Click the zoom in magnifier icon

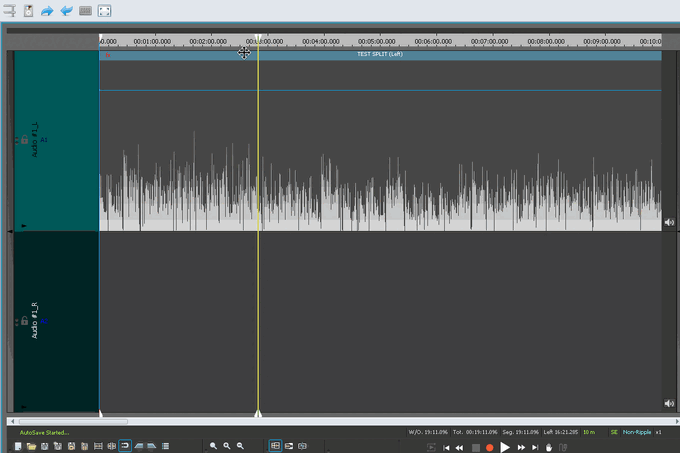point(213,446)
